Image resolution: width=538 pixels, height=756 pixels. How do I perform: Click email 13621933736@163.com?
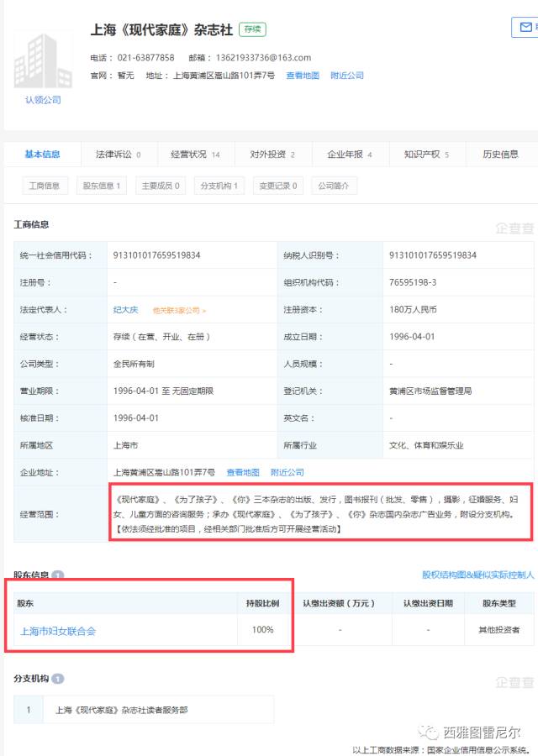263,57
